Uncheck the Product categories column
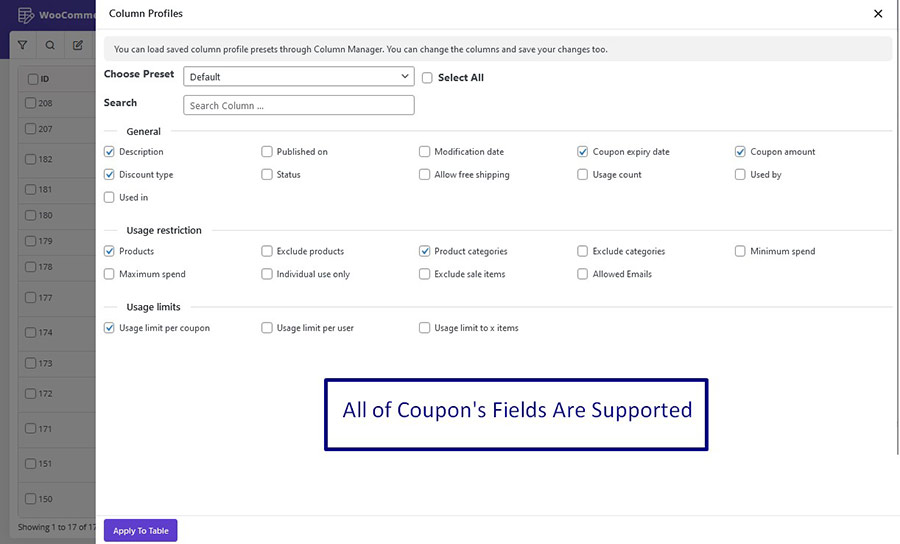Viewport: 900px width, 544px height. (x=424, y=251)
